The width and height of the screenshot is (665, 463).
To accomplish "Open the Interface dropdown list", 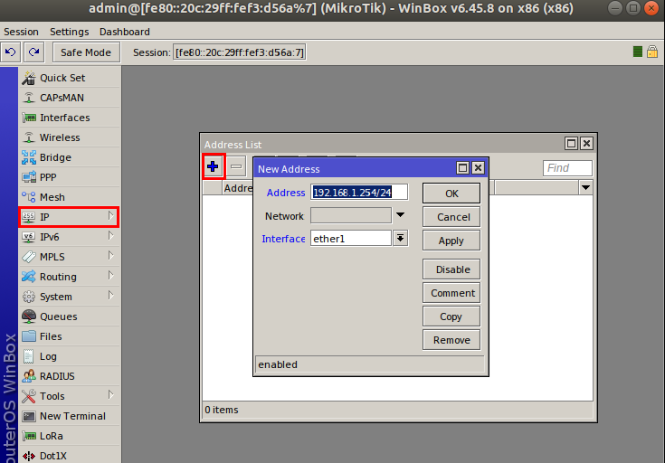I will 400,238.
